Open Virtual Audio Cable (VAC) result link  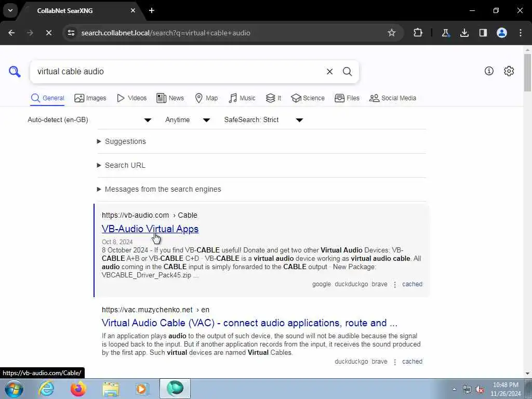point(249,323)
